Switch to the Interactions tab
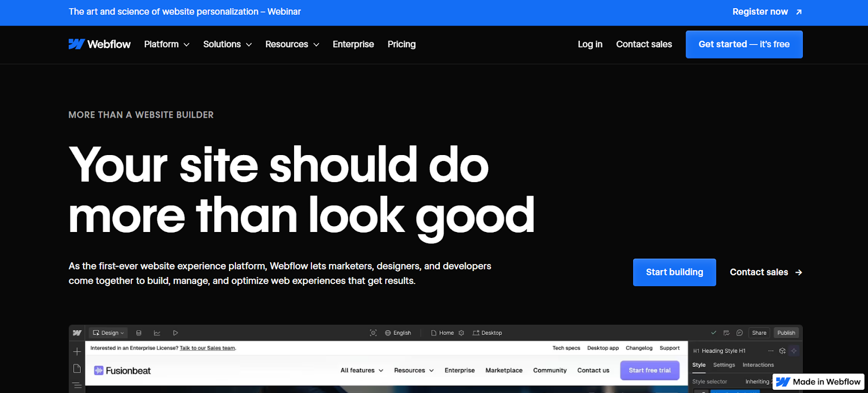Screen dimensions: 868x393 coord(758,365)
